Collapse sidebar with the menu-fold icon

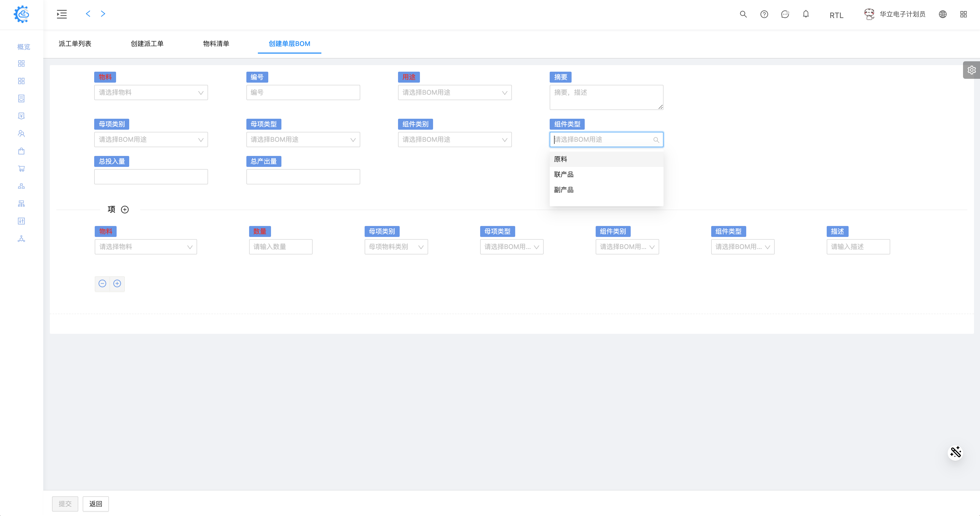[62, 15]
